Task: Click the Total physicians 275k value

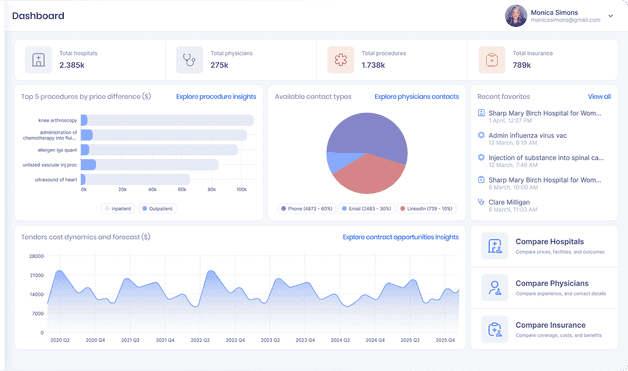Action: click(x=219, y=65)
